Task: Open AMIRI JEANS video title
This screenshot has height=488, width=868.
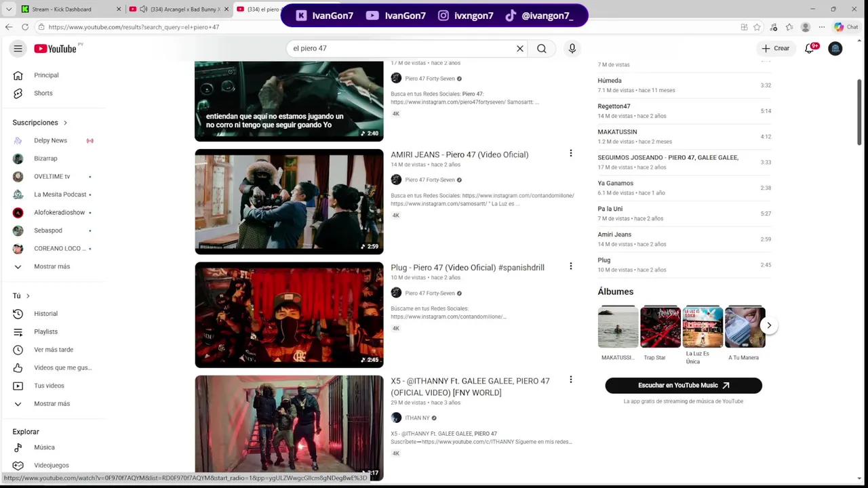Action: click(459, 155)
